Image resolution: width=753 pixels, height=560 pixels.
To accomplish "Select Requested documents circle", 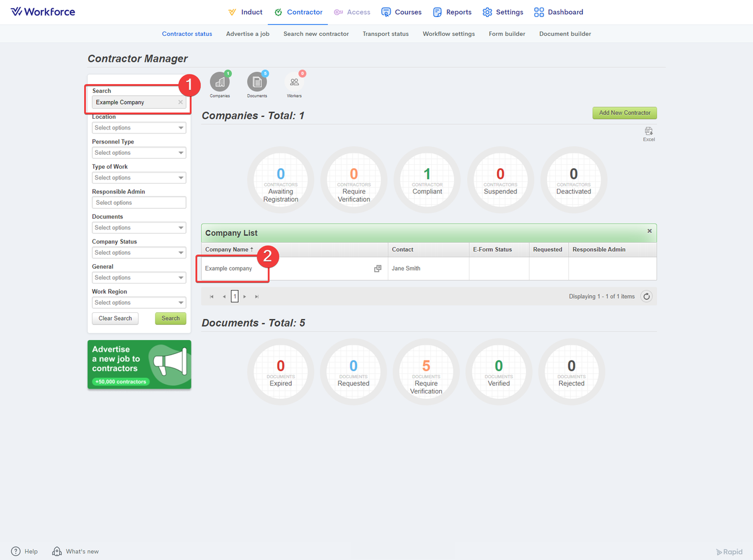I will click(354, 372).
